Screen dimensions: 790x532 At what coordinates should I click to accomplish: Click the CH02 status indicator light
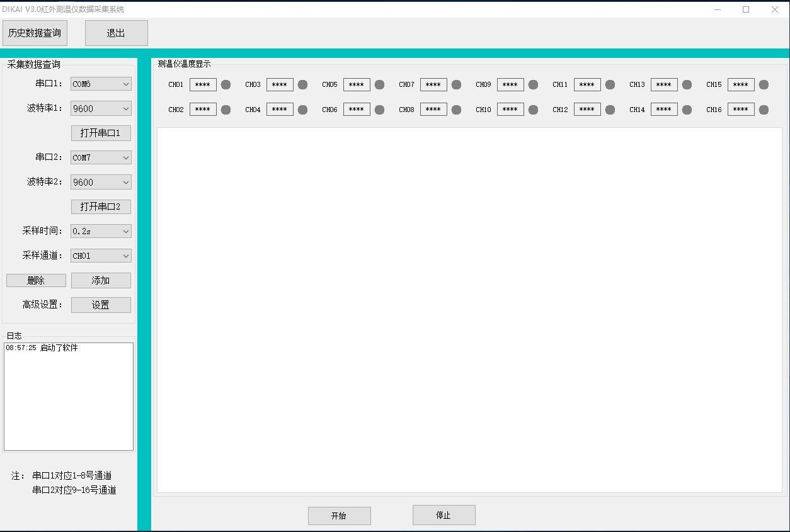tap(226, 110)
